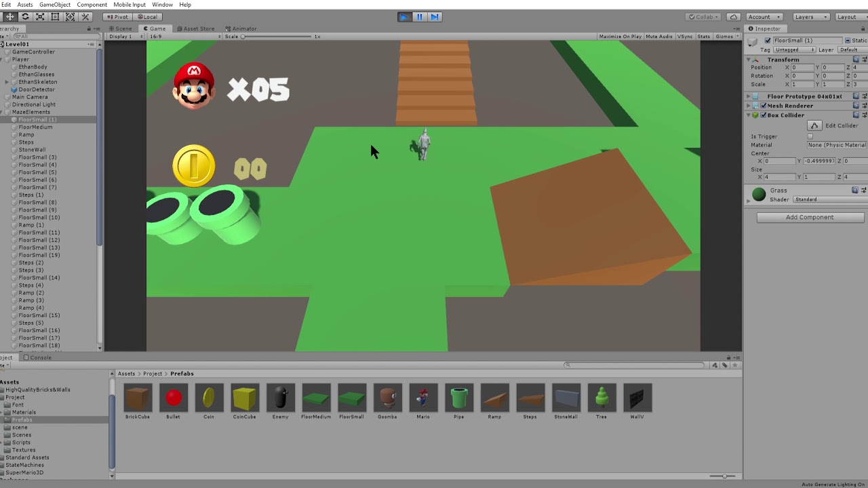Switch to the Console tab
This screenshot has width=868, height=488.
click(37, 357)
